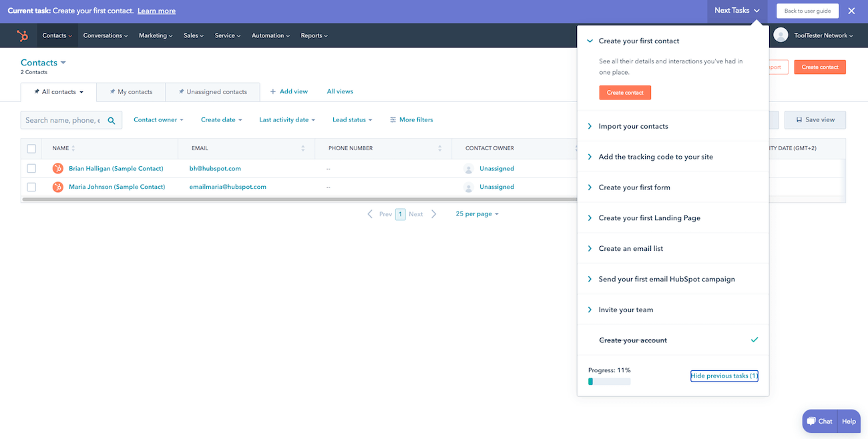Click the search magnifier icon
The image size is (868, 439).
pyautogui.click(x=112, y=121)
